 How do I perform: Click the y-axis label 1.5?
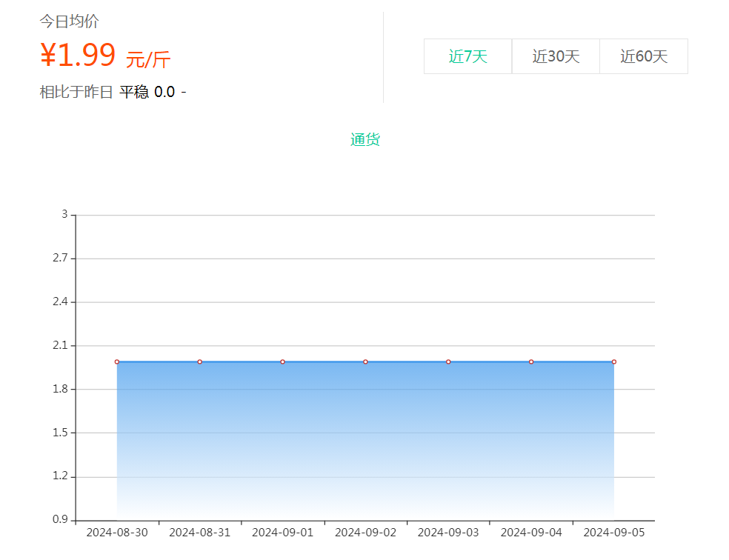60,433
